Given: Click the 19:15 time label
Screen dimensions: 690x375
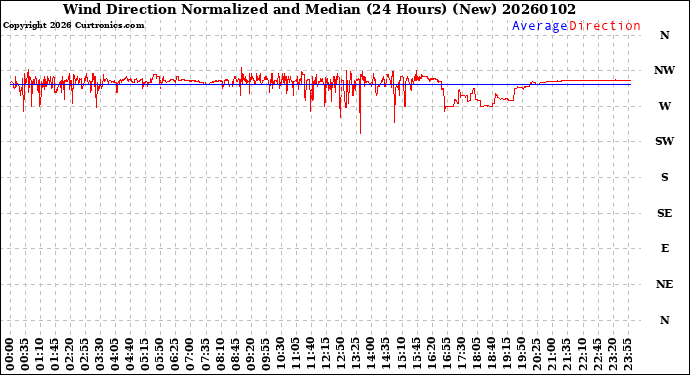Looking at the screenshot, I should pyautogui.click(x=505, y=354).
